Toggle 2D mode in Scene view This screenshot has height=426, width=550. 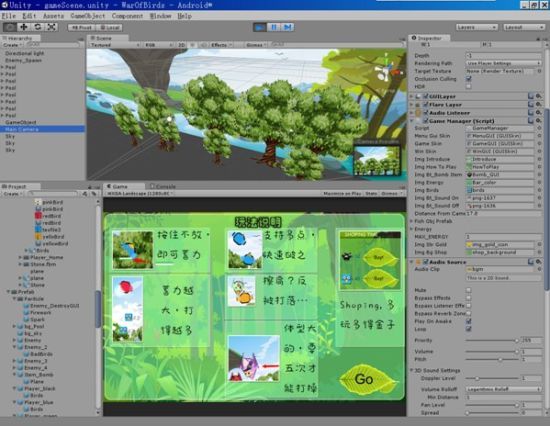(x=181, y=45)
